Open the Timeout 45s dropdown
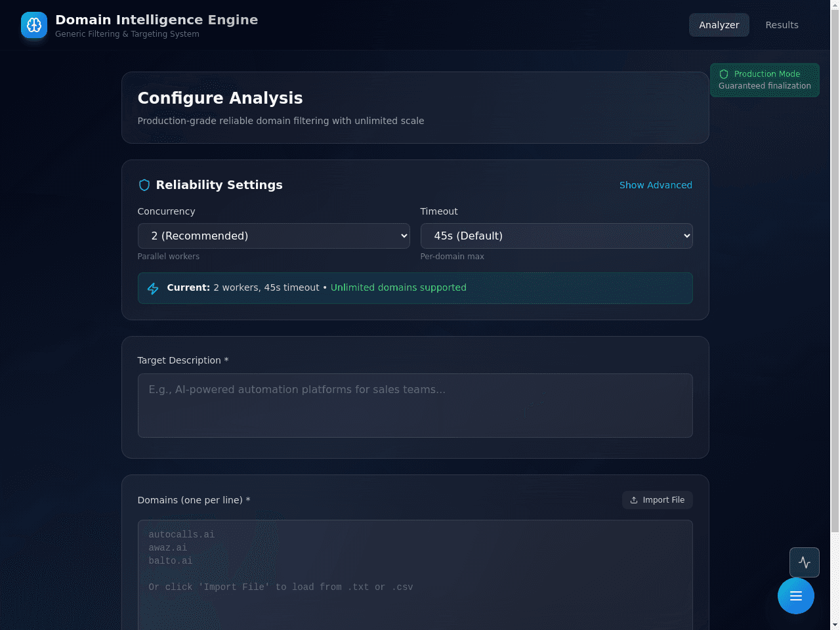This screenshot has height=630, width=840. (x=556, y=236)
